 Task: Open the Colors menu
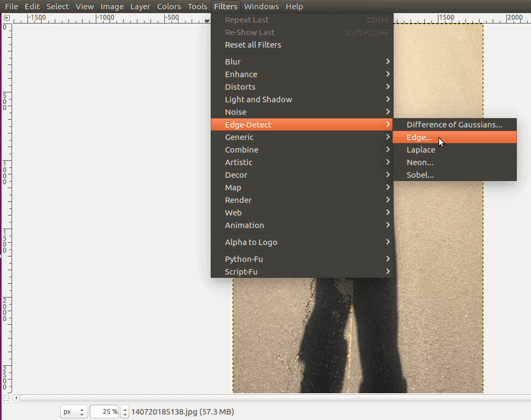click(x=169, y=7)
